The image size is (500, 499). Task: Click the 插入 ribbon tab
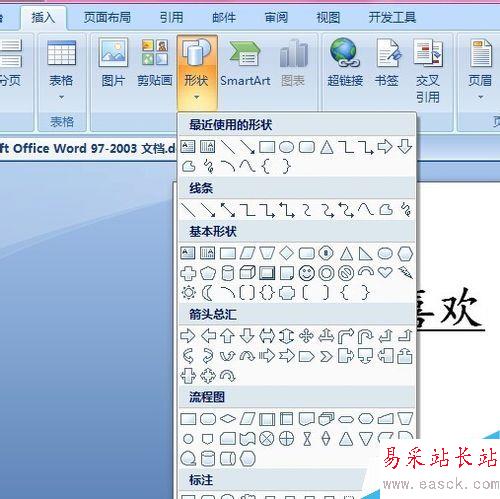pyautogui.click(x=43, y=18)
